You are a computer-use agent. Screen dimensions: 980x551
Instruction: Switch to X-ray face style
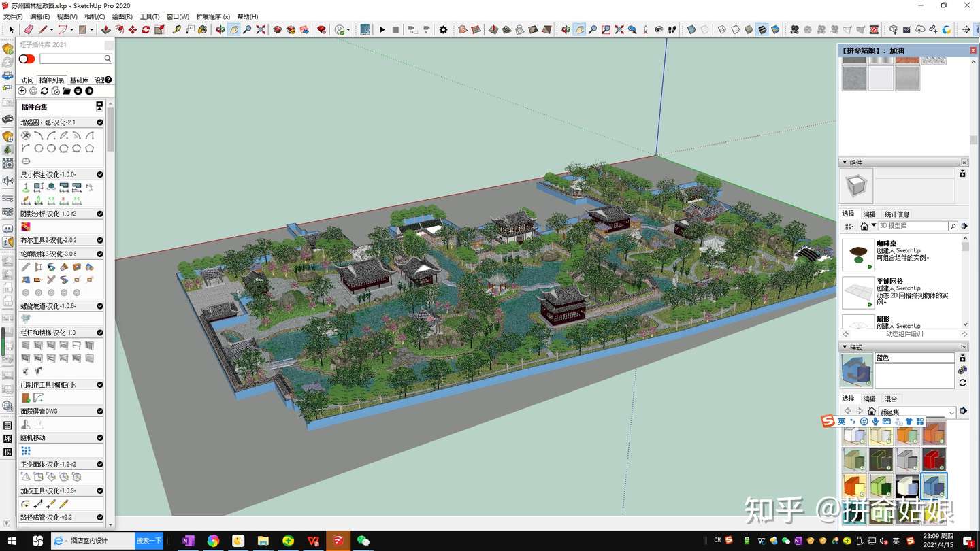[691, 29]
